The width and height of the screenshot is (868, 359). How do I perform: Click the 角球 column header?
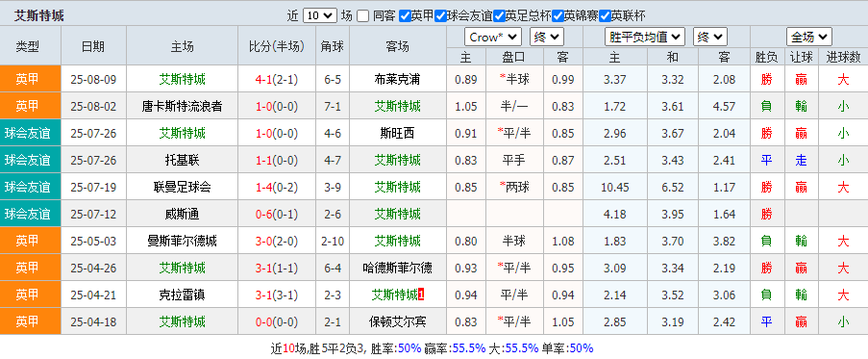click(333, 46)
